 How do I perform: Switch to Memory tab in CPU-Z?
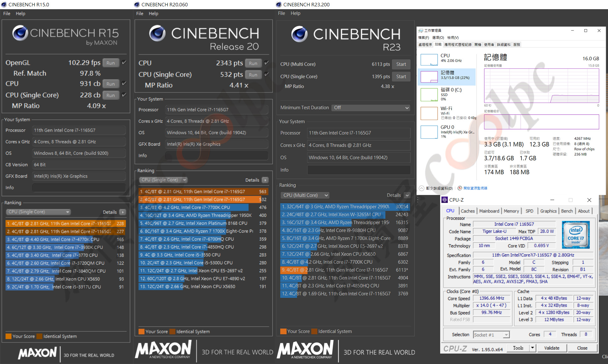[511, 211]
